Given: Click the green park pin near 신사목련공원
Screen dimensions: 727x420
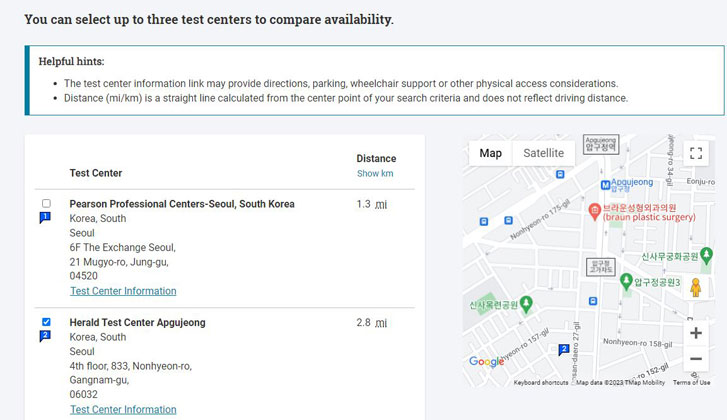Looking at the screenshot, I should [526, 304].
